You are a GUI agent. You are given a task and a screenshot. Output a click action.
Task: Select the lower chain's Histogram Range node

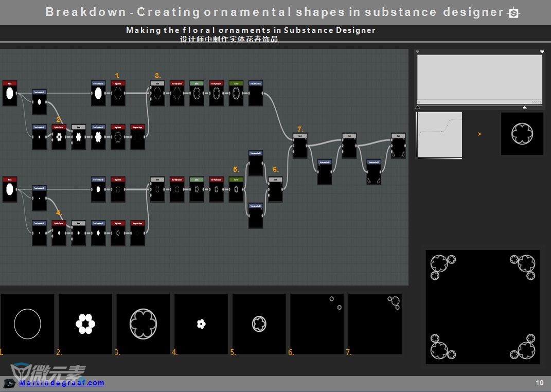coord(138,233)
